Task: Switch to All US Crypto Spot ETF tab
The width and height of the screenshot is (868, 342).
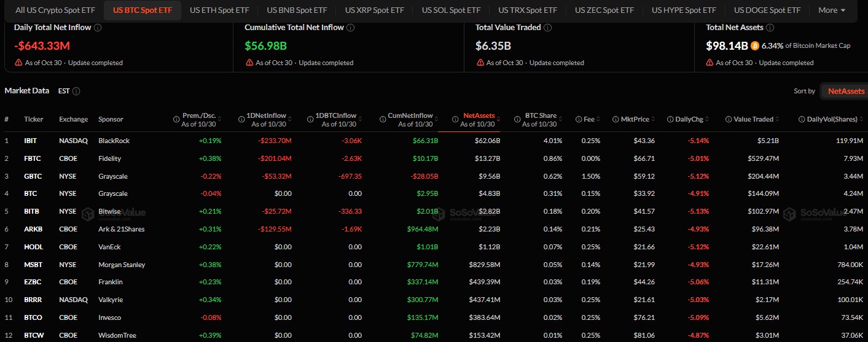Action: (54, 10)
